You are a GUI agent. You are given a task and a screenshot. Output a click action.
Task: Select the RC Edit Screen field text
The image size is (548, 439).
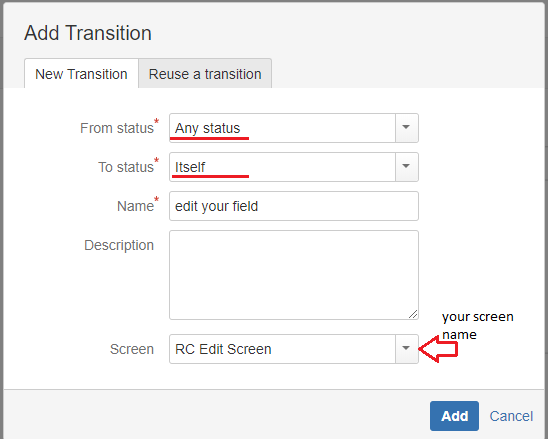point(223,349)
